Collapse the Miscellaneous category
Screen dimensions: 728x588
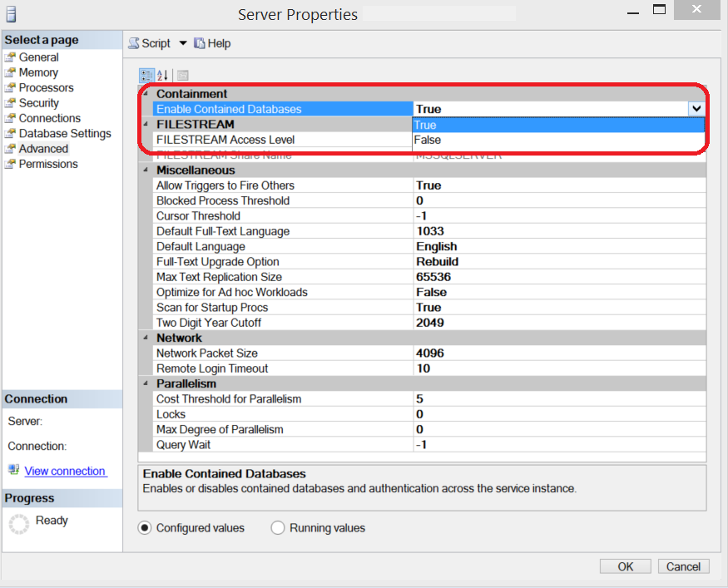pos(145,170)
